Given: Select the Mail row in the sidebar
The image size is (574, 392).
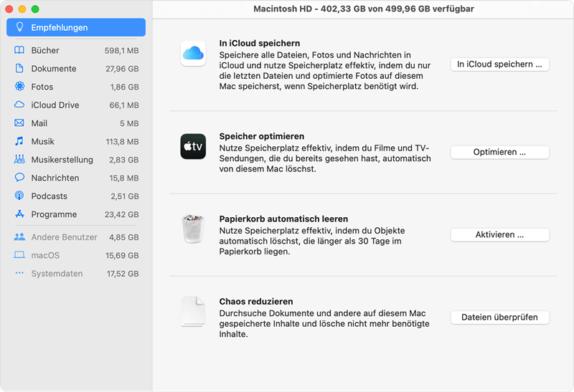Looking at the screenshot, I should 76,123.
